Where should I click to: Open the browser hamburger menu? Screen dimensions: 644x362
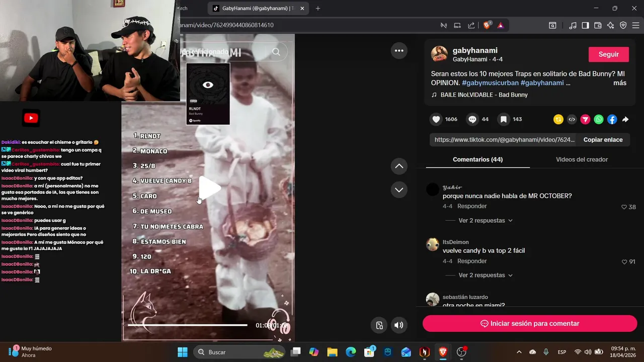click(x=635, y=25)
